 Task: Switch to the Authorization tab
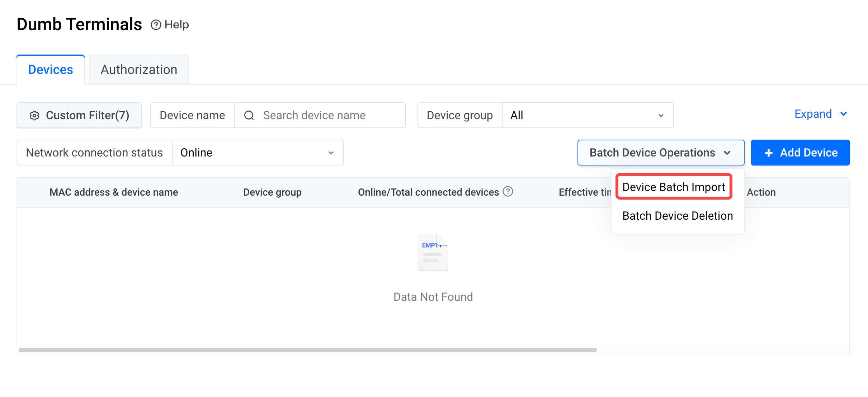[x=139, y=70]
